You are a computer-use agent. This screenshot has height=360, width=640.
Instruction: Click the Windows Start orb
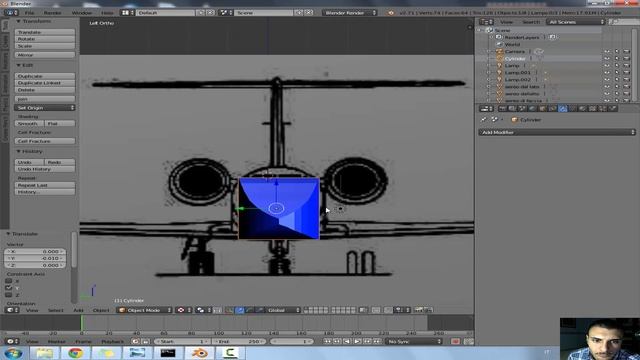point(13,353)
